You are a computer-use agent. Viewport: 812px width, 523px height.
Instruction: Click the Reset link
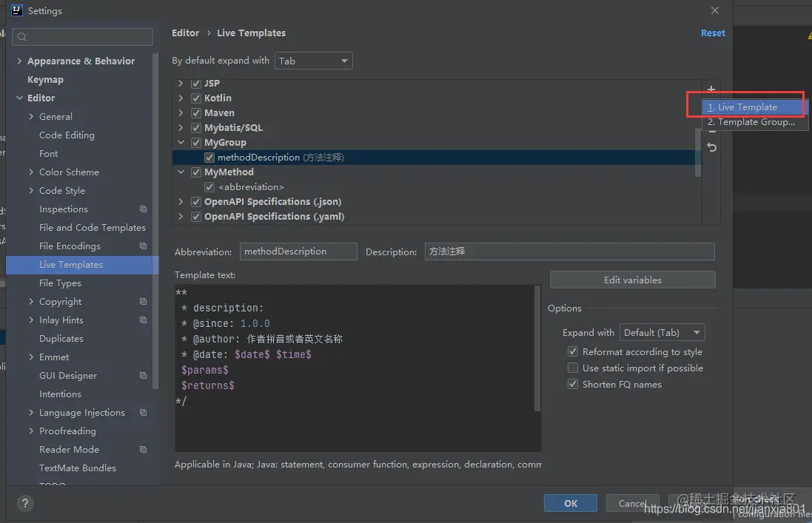713,33
